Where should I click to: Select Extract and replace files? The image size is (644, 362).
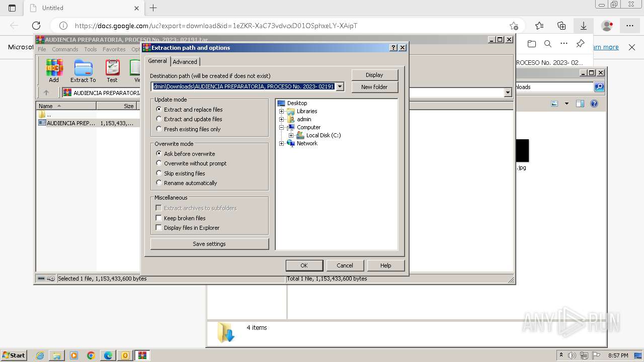coord(189,110)
